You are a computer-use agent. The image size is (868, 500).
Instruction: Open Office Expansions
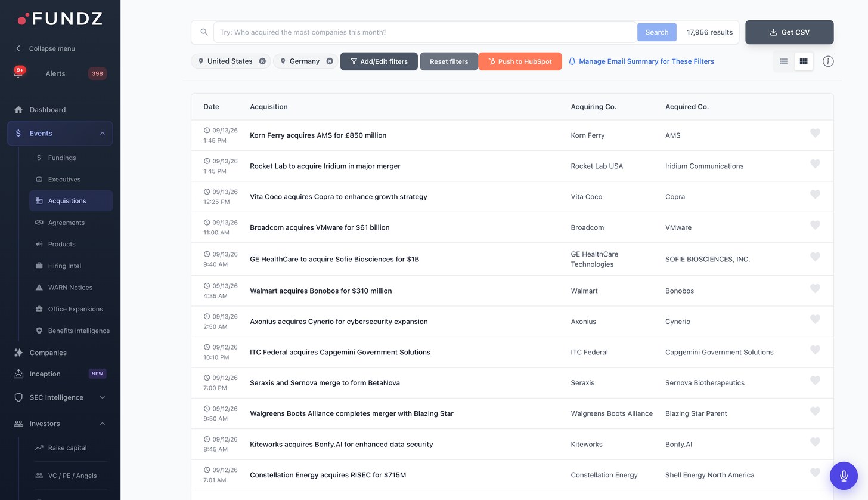click(x=75, y=309)
